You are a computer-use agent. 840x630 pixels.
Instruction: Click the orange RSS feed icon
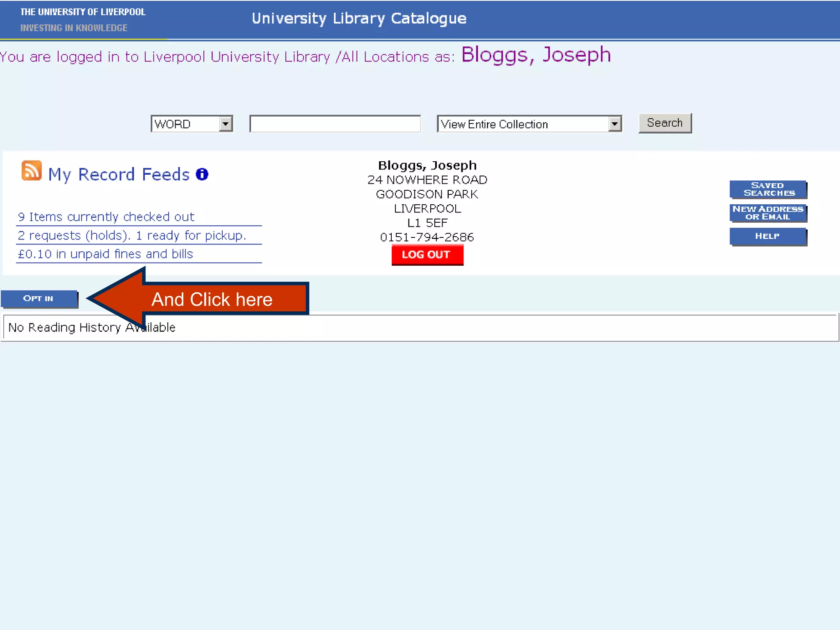coord(32,171)
